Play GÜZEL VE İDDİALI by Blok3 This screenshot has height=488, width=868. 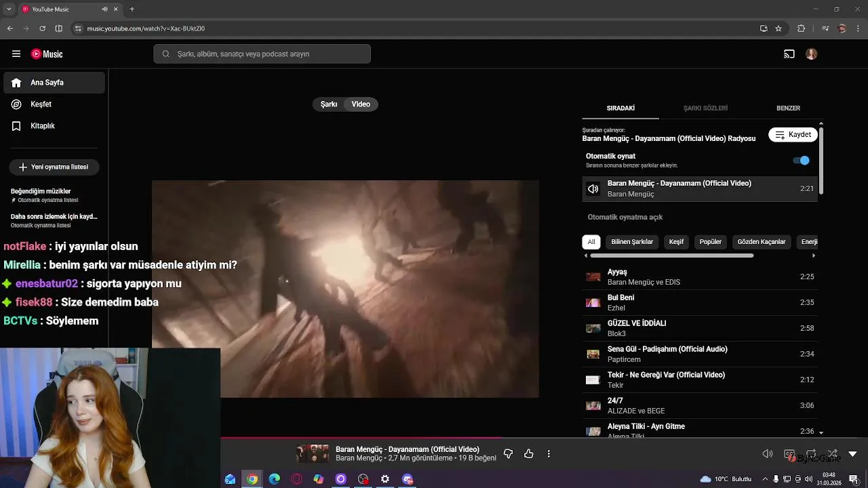click(700, 328)
